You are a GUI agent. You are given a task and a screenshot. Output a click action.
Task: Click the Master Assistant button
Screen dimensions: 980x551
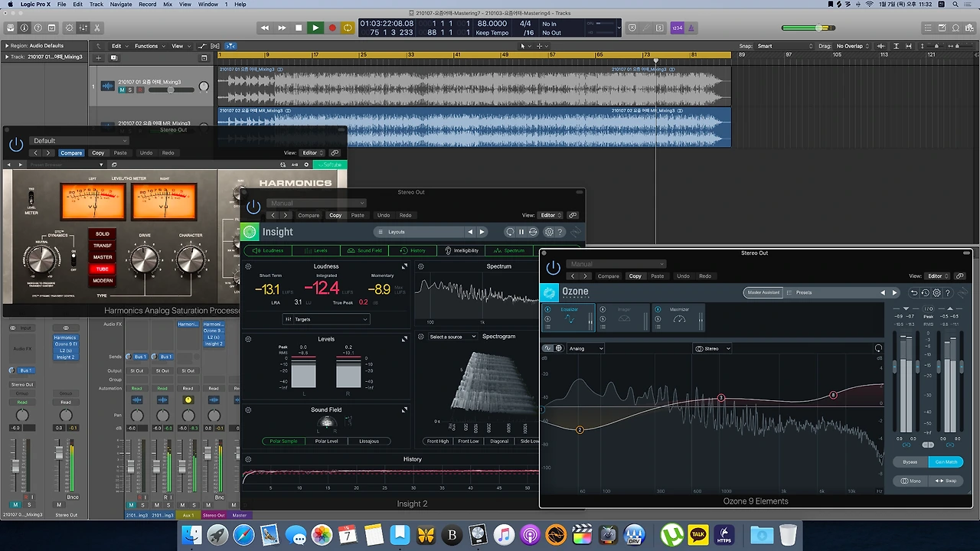pos(763,292)
